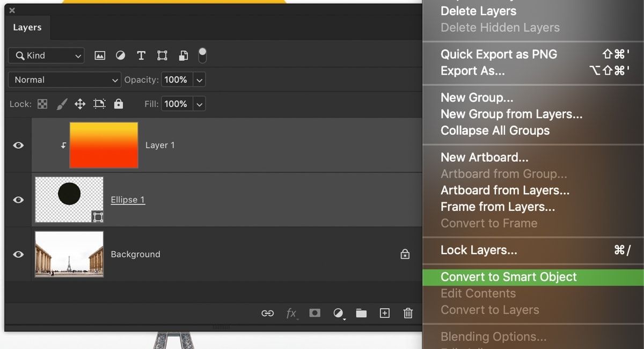Open the Normal blend mode dropdown
This screenshot has height=349, width=644.
pos(64,80)
